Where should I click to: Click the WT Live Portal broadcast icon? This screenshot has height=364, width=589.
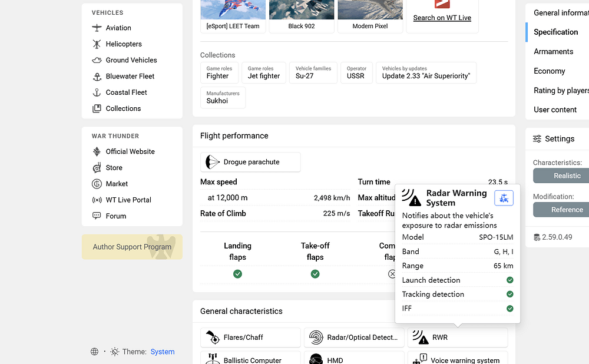pyautogui.click(x=97, y=200)
